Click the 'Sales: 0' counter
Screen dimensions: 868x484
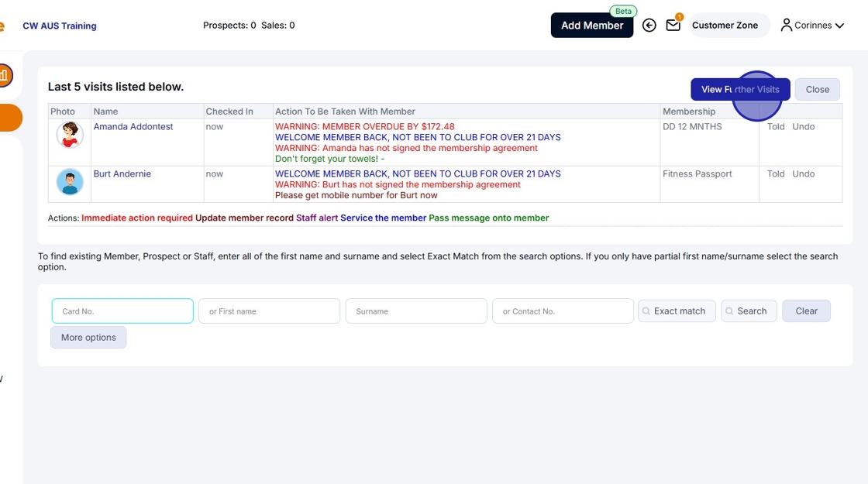[x=278, y=26]
